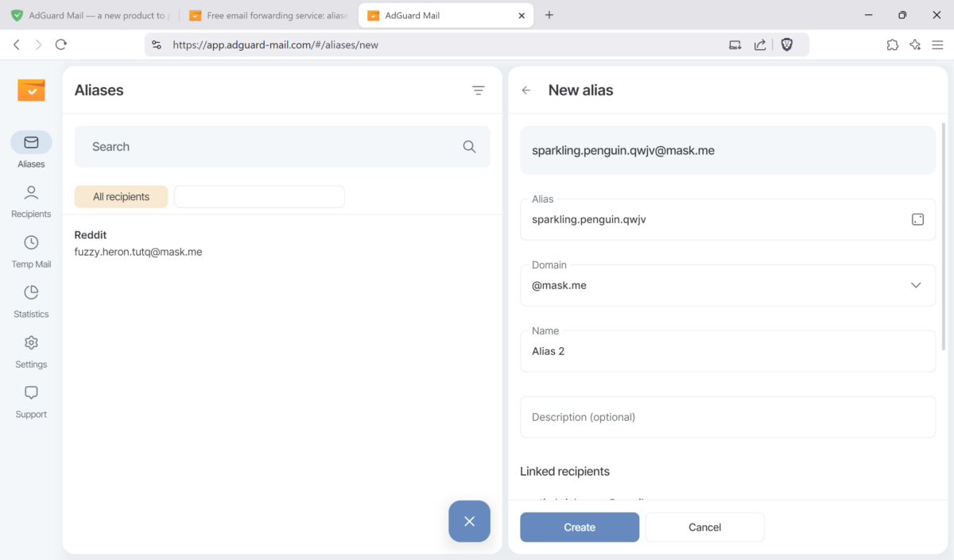Click the AdGuard Mail logo above the sidebar
Viewport: 954px width, 560px height.
click(31, 90)
